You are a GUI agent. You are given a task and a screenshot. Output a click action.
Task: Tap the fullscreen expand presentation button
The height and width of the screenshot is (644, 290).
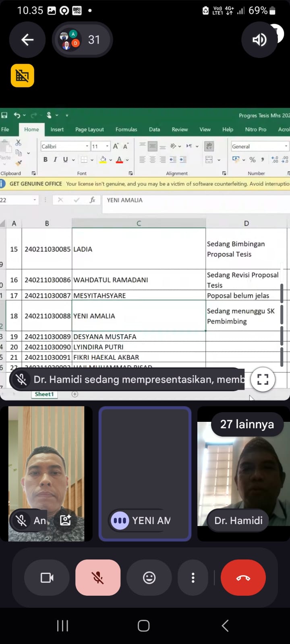263,380
